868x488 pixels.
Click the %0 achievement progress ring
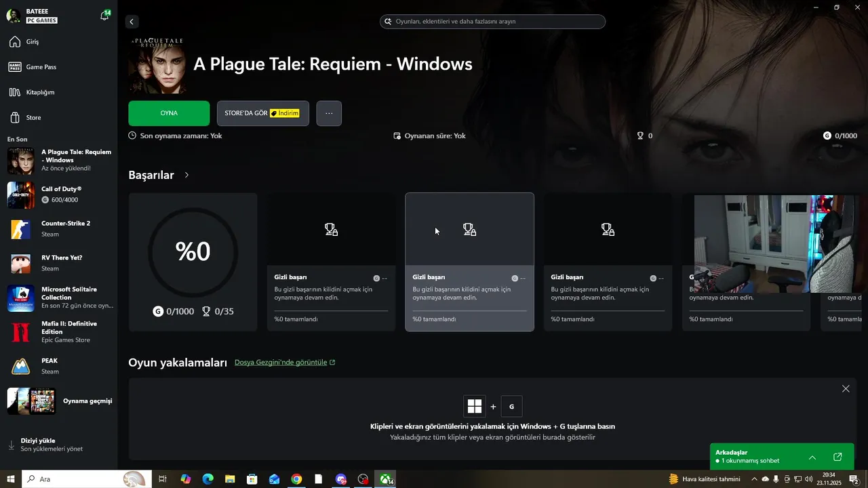click(x=193, y=251)
